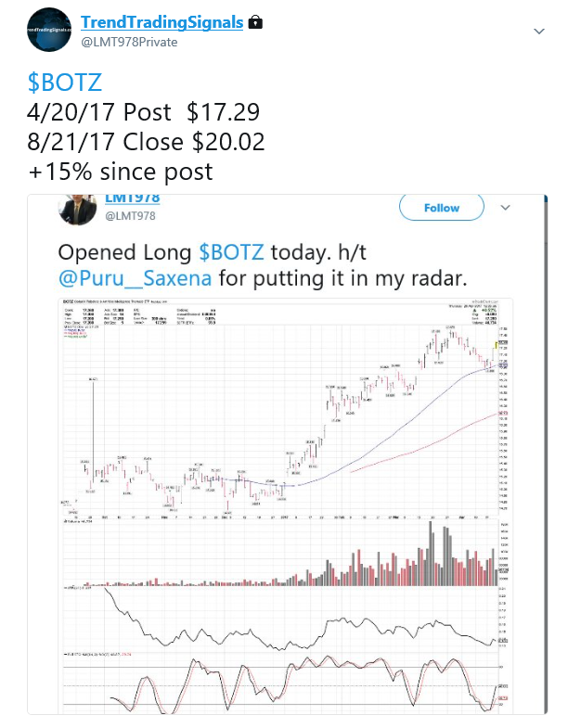The height and width of the screenshot is (728, 581).
Task: Click the protected-account lock icon
Action: [x=255, y=22]
